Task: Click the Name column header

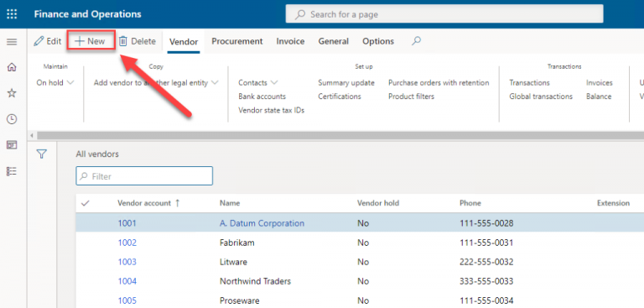Action: point(230,203)
